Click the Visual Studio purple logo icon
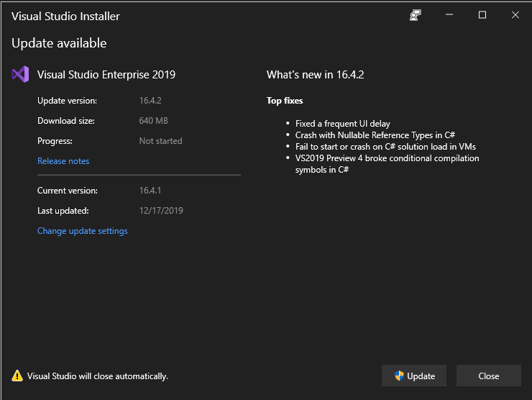Viewport: 532px width, 400px height. click(x=20, y=74)
